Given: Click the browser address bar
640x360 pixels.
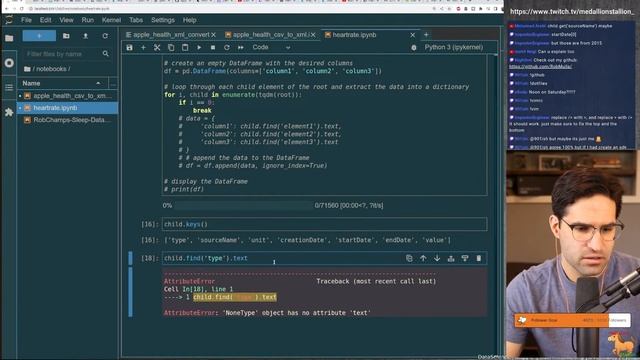Looking at the screenshot, I should click(229, 9).
